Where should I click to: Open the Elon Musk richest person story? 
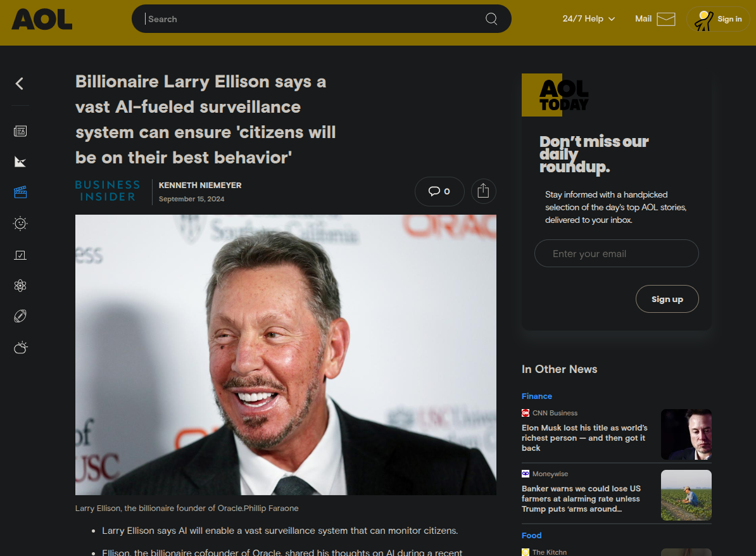coord(584,438)
